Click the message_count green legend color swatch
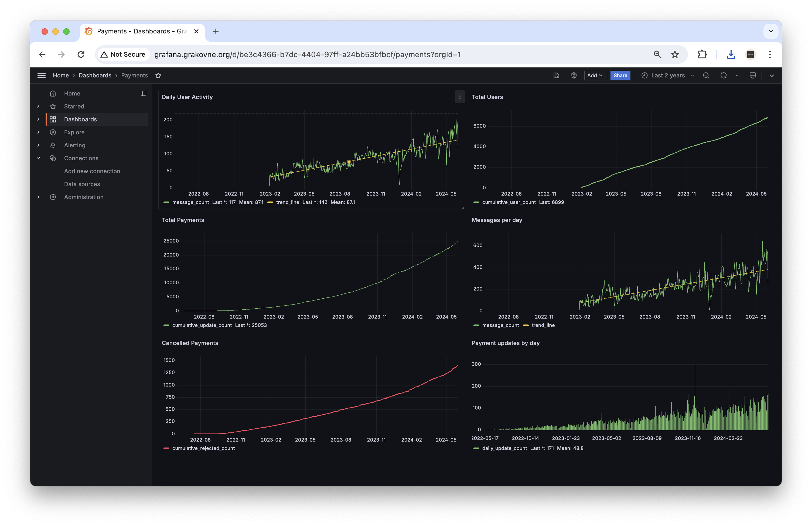Screen dimensions: 812x526 (x=166, y=202)
